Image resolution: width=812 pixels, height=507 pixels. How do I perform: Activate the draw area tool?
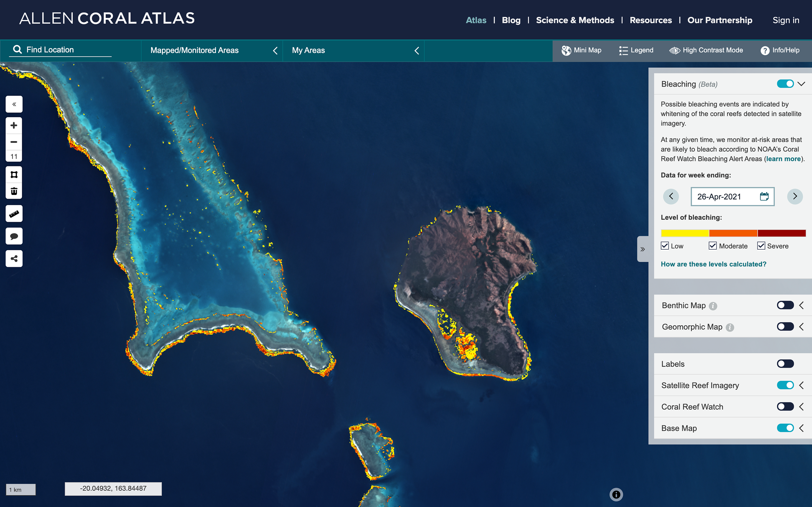(x=14, y=174)
